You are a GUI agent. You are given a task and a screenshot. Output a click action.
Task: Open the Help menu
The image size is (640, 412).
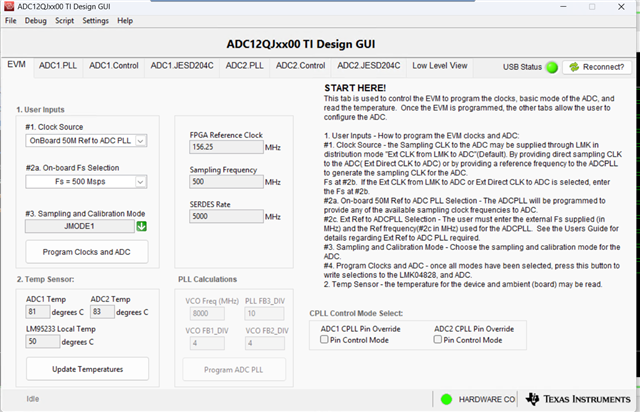pyautogui.click(x=125, y=20)
